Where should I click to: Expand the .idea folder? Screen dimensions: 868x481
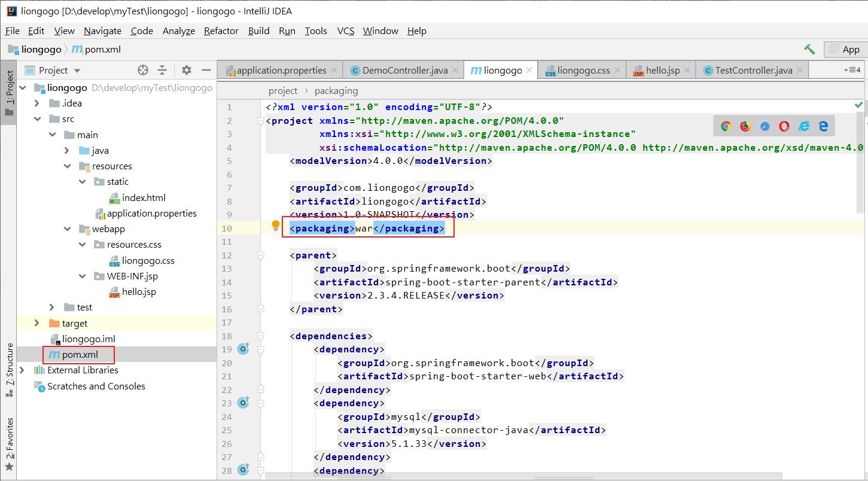click(37, 103)
